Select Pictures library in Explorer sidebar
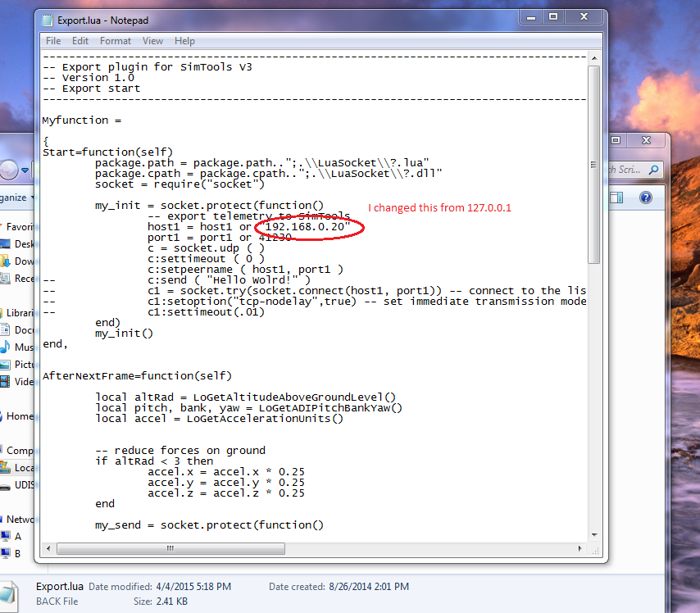Viewport: 700px width, 613px height. (18, 365)
